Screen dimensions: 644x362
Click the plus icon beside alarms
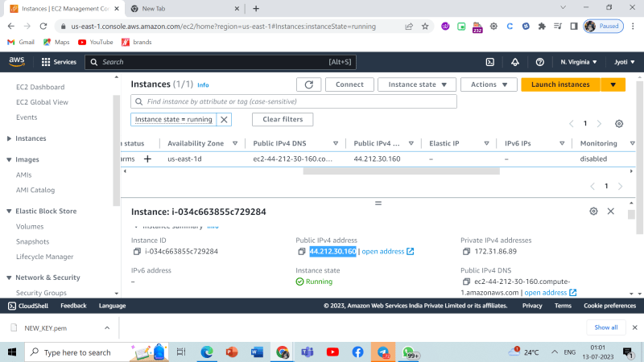[x=147, y=158]
